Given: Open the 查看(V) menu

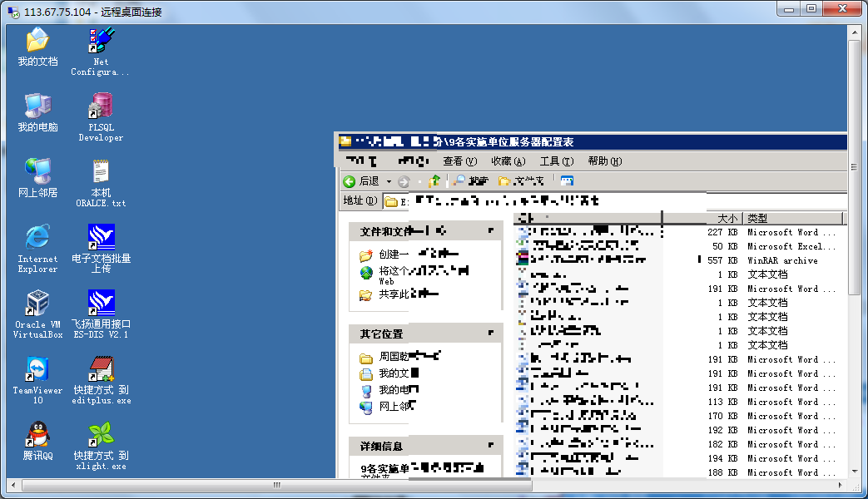Looking at the screenshot, I should (x=459, y=161).
